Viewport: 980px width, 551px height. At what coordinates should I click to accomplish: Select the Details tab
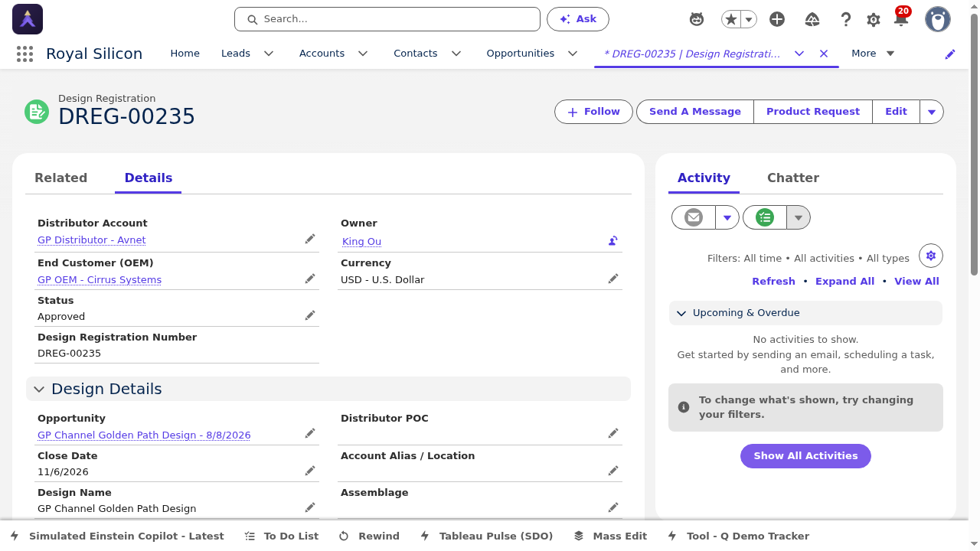coord(149,178)
